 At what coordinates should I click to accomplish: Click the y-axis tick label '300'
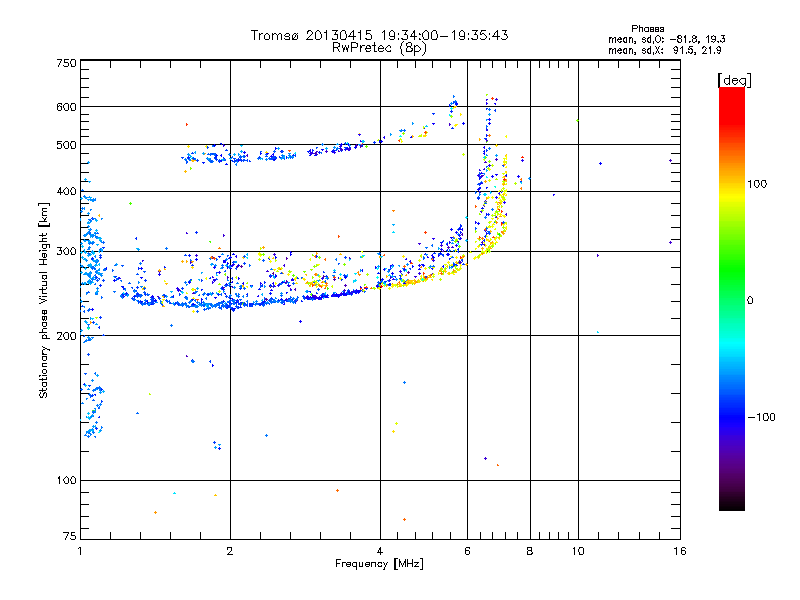(67, 251)
